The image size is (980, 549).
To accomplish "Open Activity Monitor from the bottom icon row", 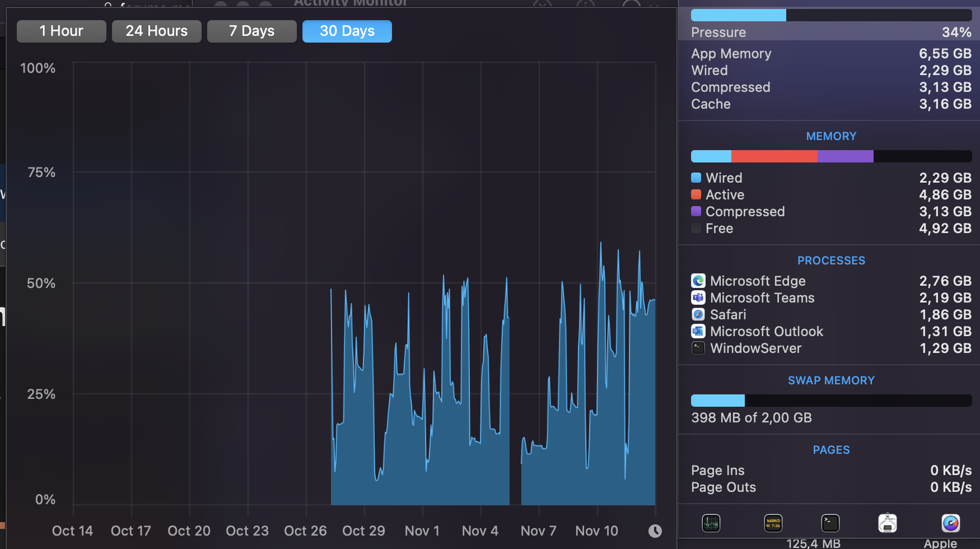I will pos(711,523).
